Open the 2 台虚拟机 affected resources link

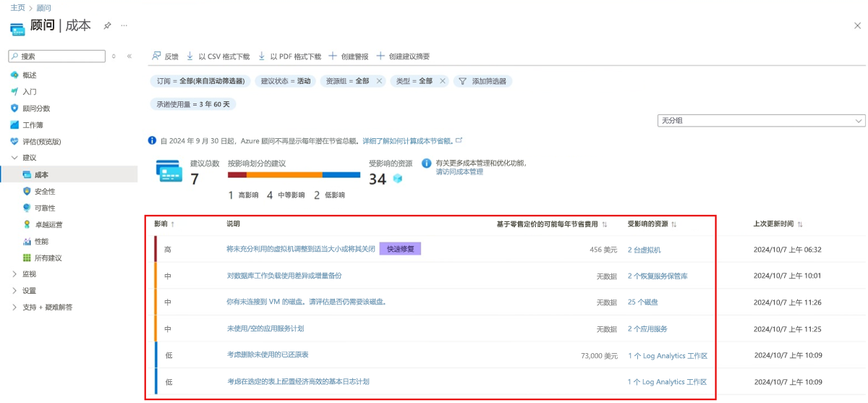(x=644, y=250)
